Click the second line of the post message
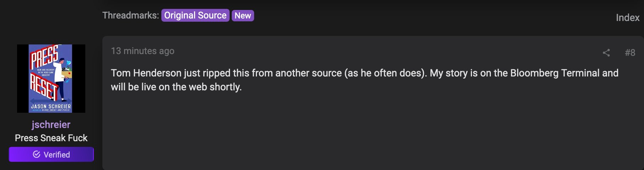 click(x=176, y=87)
